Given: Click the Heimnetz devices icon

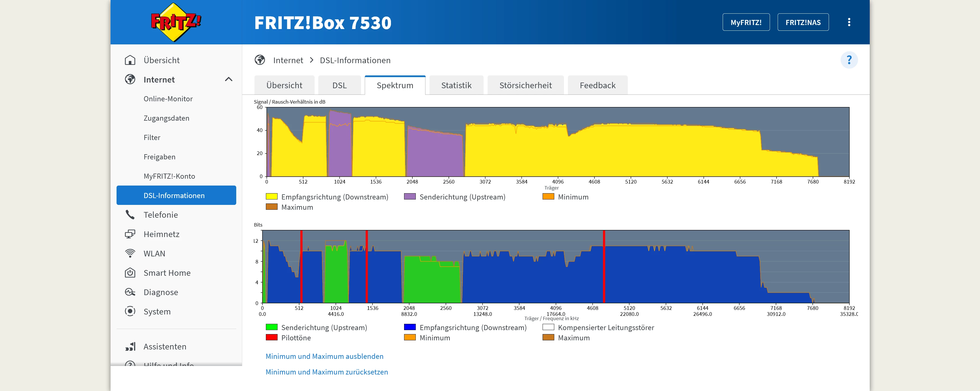Looking at the screenshot, I should tap(130, 234).
